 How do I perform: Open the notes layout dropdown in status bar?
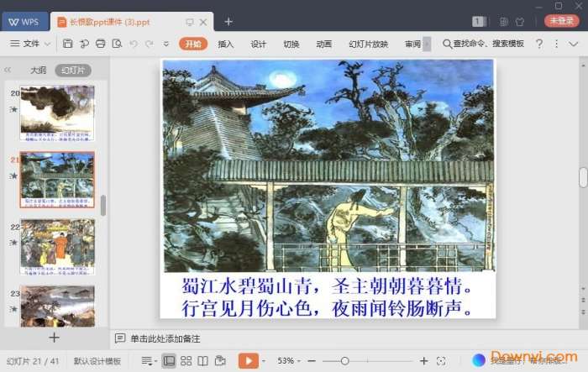pyautogui.click(x=149, y=361)
